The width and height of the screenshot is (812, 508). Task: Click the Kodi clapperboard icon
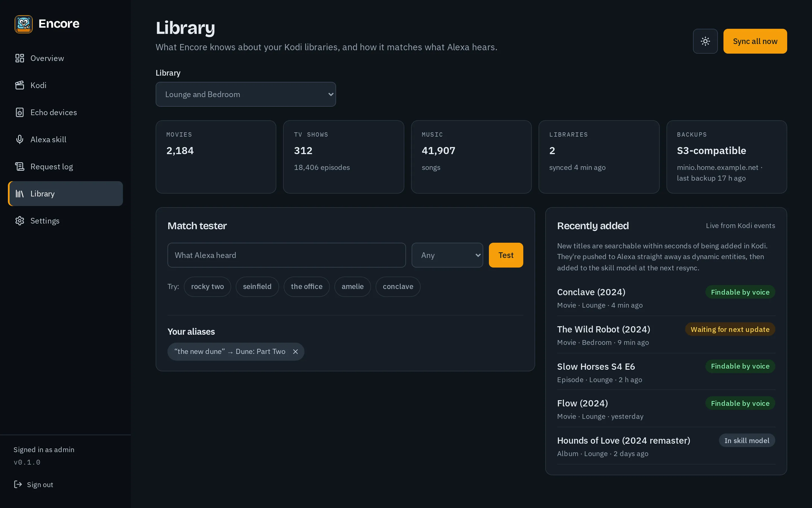(20, 85)
